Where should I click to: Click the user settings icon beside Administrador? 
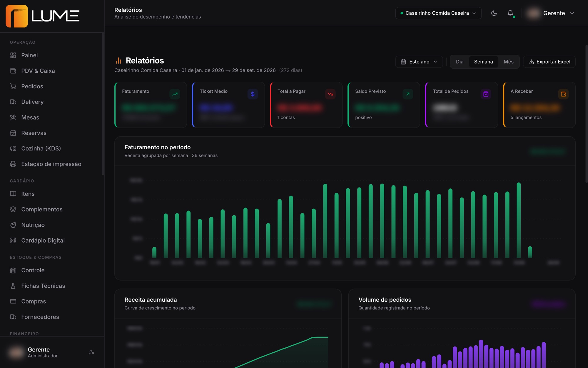tap(91, 352)
